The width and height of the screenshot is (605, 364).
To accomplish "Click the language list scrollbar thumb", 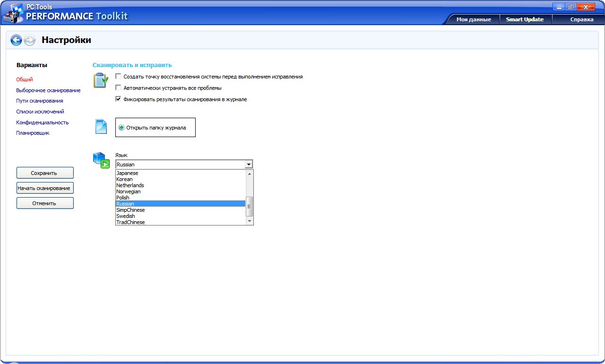I will tap(250, 206).
